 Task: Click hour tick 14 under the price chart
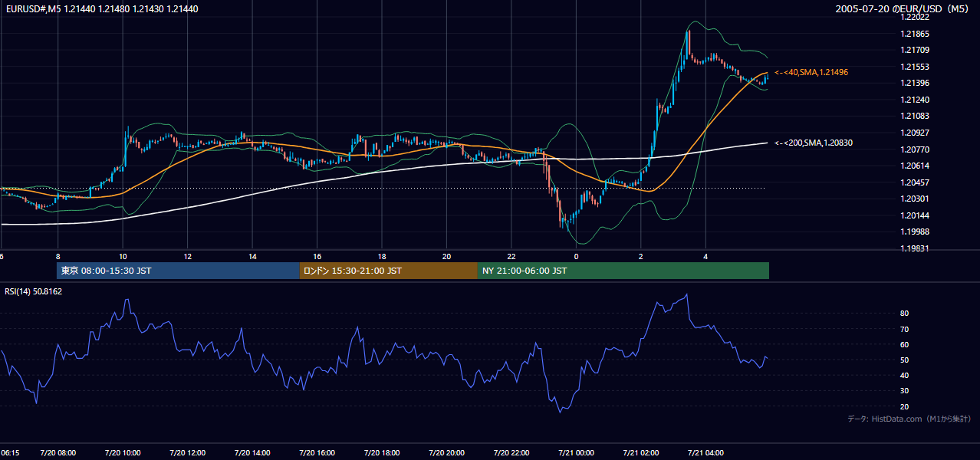[252, 256]
